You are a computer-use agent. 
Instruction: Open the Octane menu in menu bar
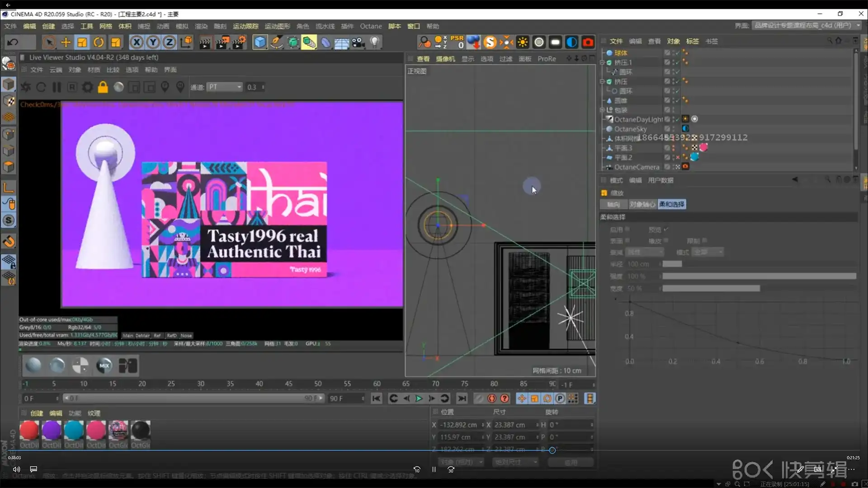(x=371, y=26)
